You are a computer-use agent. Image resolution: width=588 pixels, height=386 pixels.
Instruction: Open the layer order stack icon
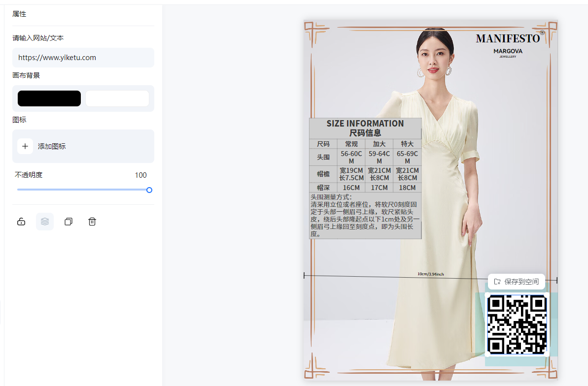(x=45, y=222)
